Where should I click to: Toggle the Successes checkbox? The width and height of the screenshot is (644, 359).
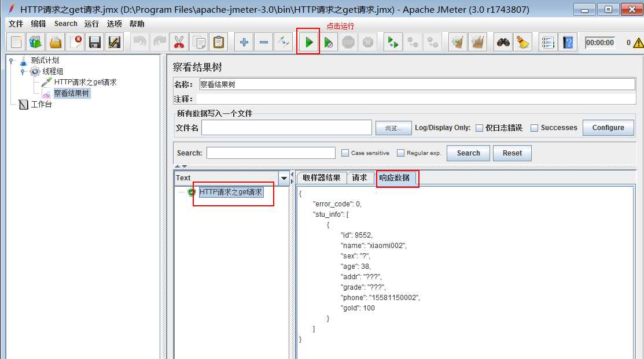pos(534,128)
